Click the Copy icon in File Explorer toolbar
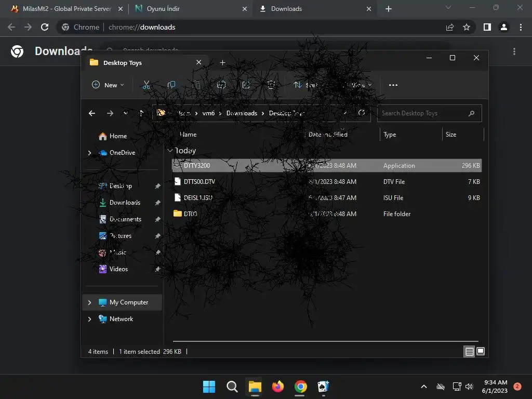The height and width of the screenshot is (399, 532). [171, 85]
